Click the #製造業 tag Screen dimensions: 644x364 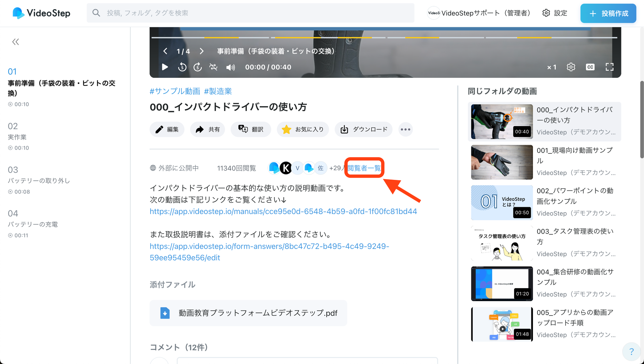218,91
